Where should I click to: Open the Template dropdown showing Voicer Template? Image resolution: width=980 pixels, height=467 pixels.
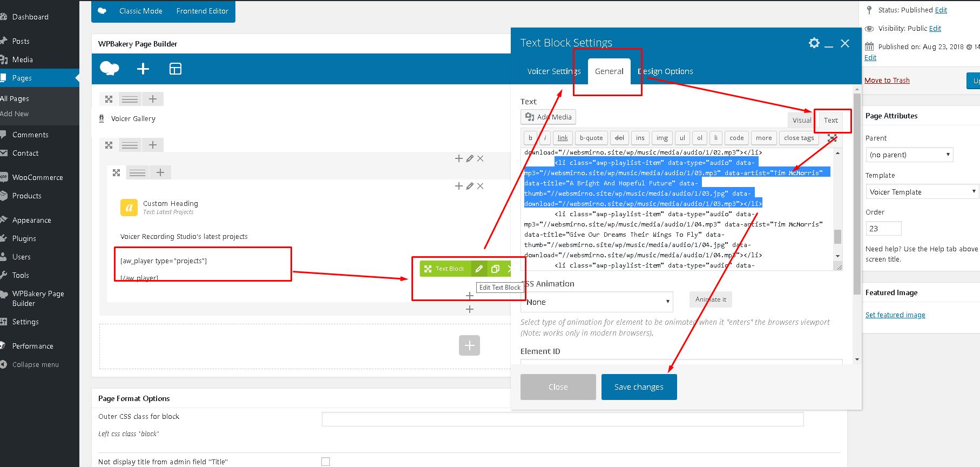coord(922,192)
